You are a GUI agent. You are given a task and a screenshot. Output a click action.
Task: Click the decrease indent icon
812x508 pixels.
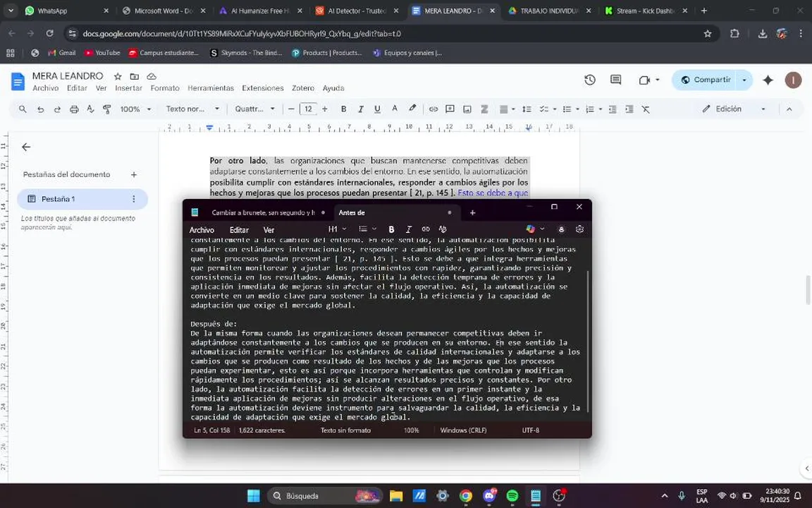coord(612,109)
